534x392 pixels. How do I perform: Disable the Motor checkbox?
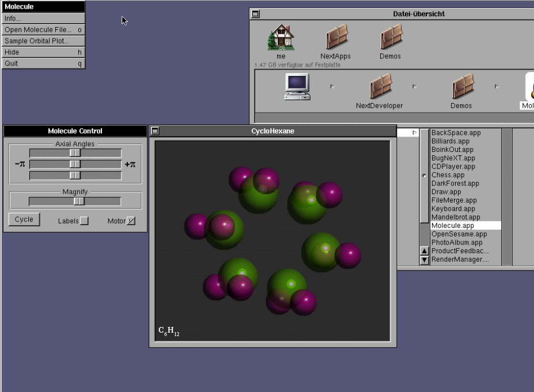[131, 220]
